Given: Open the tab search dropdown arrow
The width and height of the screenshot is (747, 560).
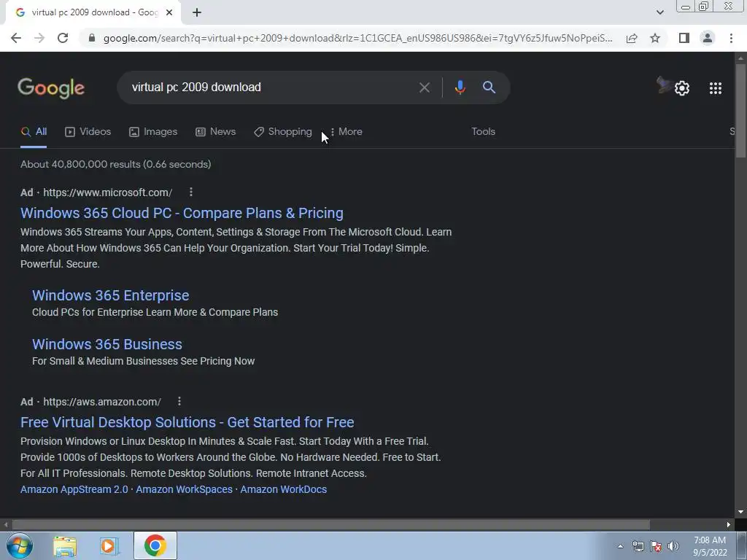Looking at the screenshot, I should (x=659, y=12).
